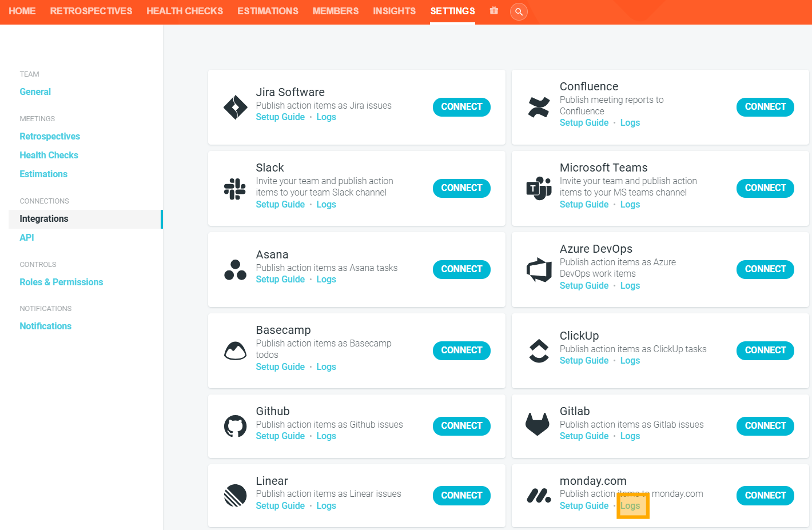Open Basecamp Setup Guide

pos(280,367)
